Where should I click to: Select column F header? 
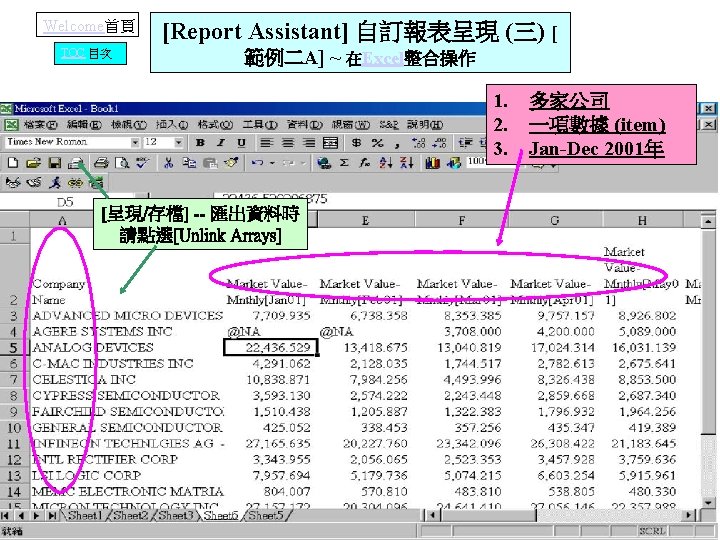(x=462, y=220)
